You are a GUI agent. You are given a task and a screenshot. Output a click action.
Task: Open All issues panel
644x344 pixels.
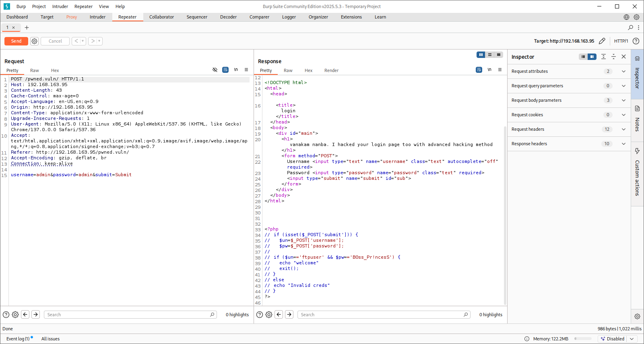pos(50,339)
